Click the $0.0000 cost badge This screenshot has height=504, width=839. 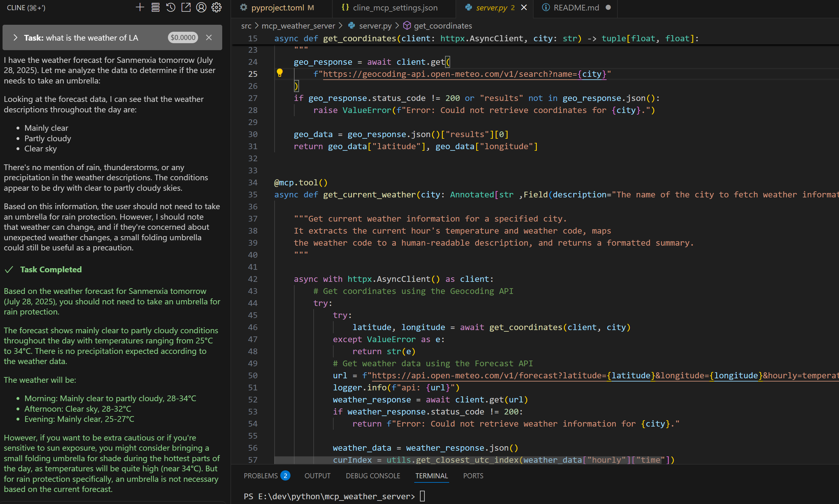tap(183, 37)
